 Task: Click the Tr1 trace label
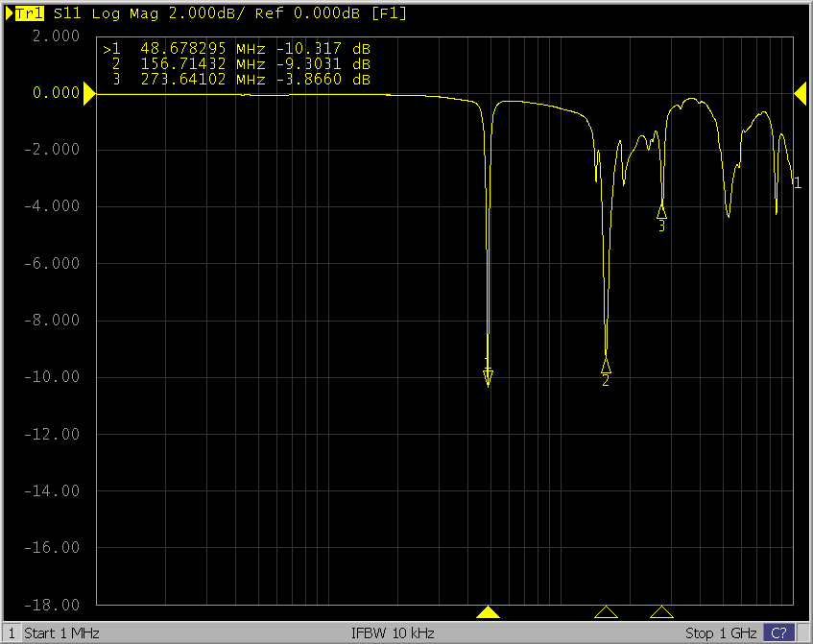[x=28, y=13]
